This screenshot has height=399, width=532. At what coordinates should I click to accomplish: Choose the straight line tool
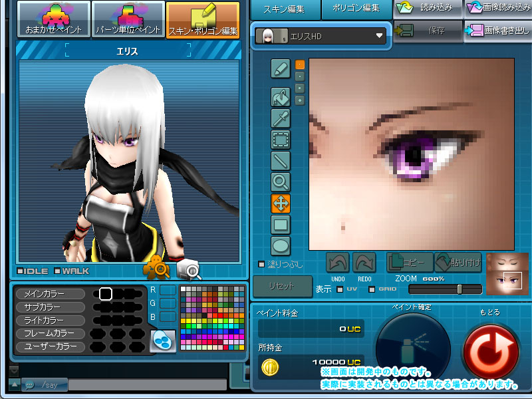coord(281,161)
